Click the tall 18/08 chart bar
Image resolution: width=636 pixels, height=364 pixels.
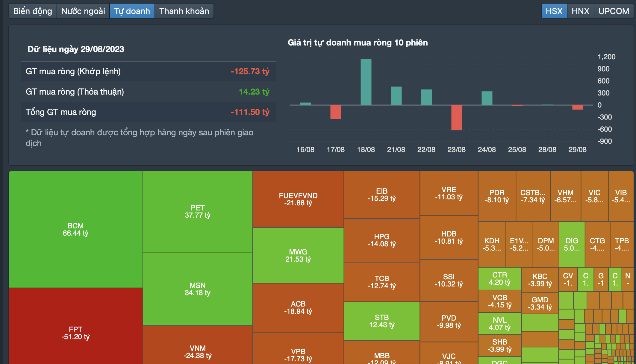click(366, 82)
